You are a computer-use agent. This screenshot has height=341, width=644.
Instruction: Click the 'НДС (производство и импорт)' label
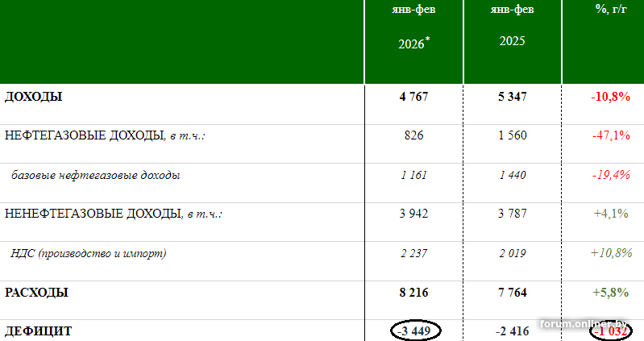point(89,253)
